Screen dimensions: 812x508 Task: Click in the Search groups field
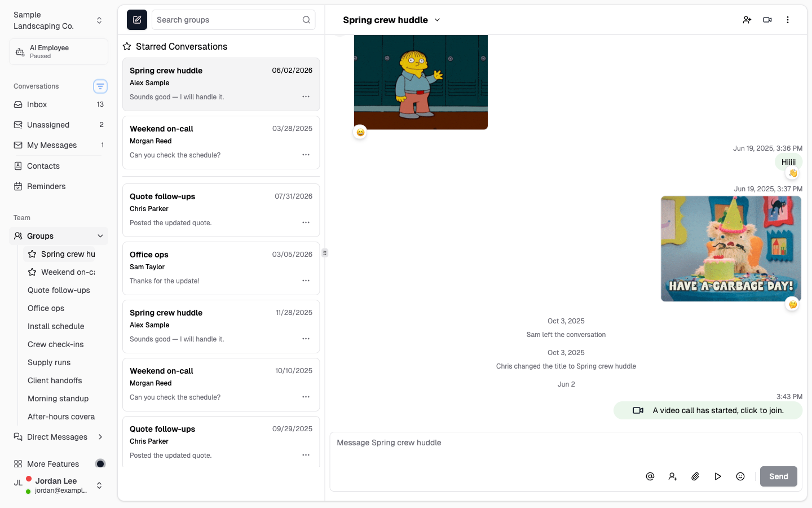(233, 20)
